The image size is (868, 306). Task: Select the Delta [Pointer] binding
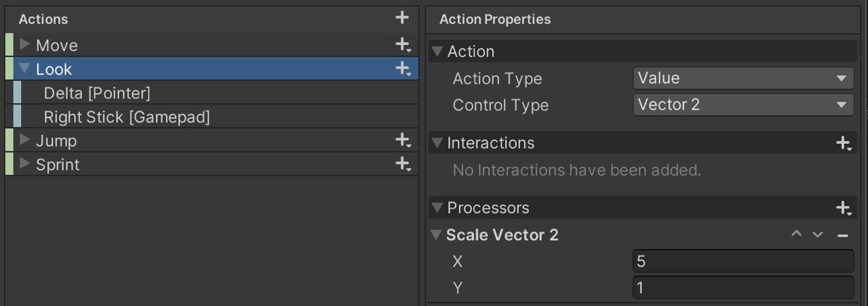(x=97, y=93)
